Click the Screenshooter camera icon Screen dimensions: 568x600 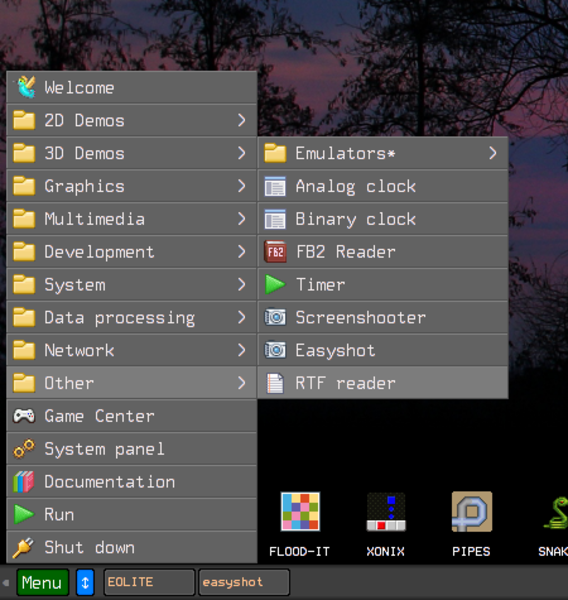[275, 317]
